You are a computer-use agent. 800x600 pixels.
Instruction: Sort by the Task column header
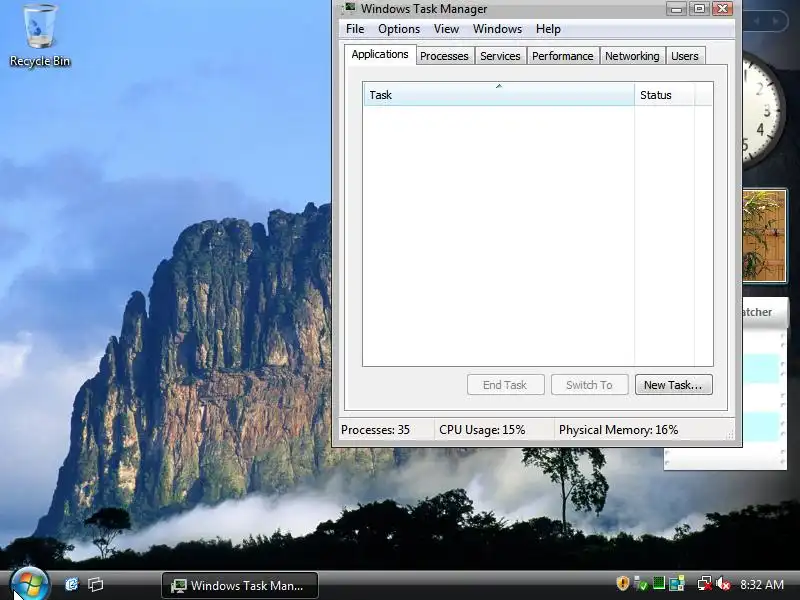(499, 94)
